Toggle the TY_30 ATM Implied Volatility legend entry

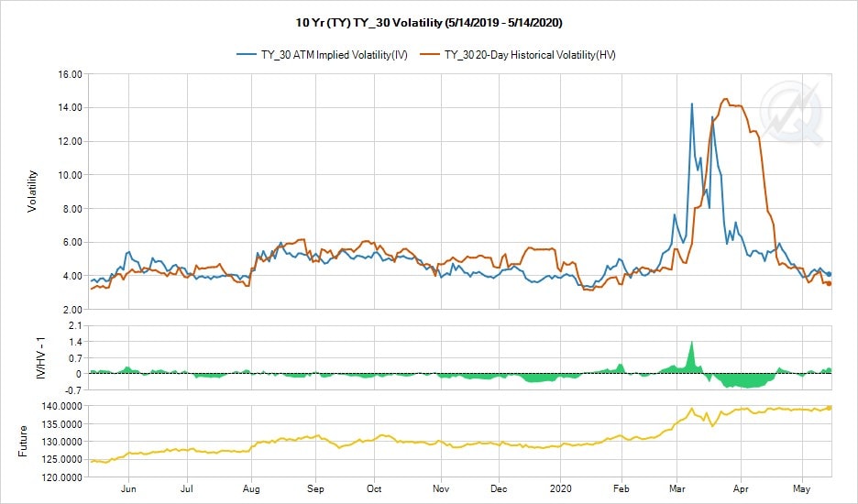coord(334,55)
